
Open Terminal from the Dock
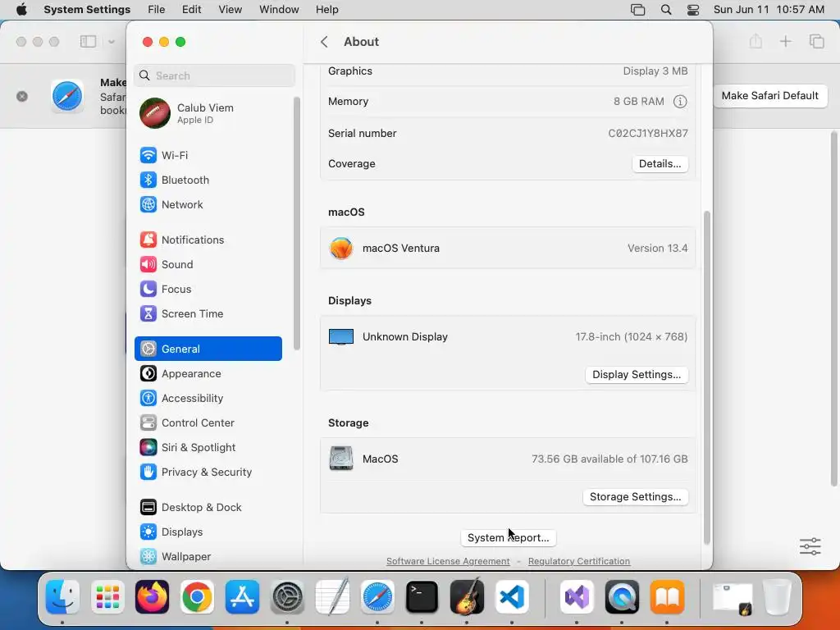(x=422, y=597)
